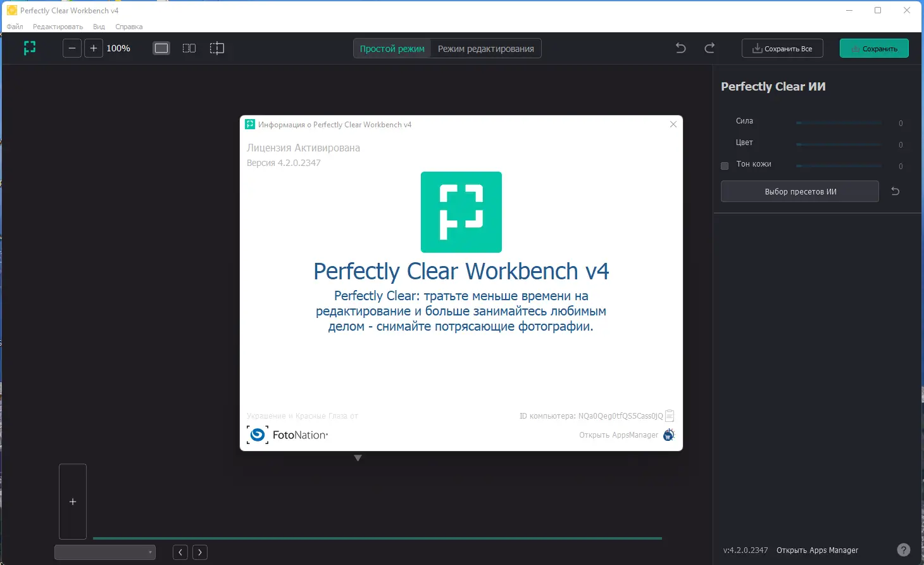
Task: Click the reset icon beside AI presets
Action: click(x=896, y=191)
